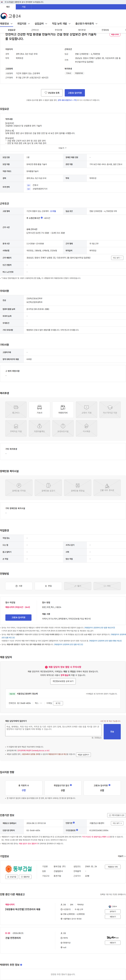Click the 관심정보 등록 heart button
126x980 pixels.
(x=52, y=93)
